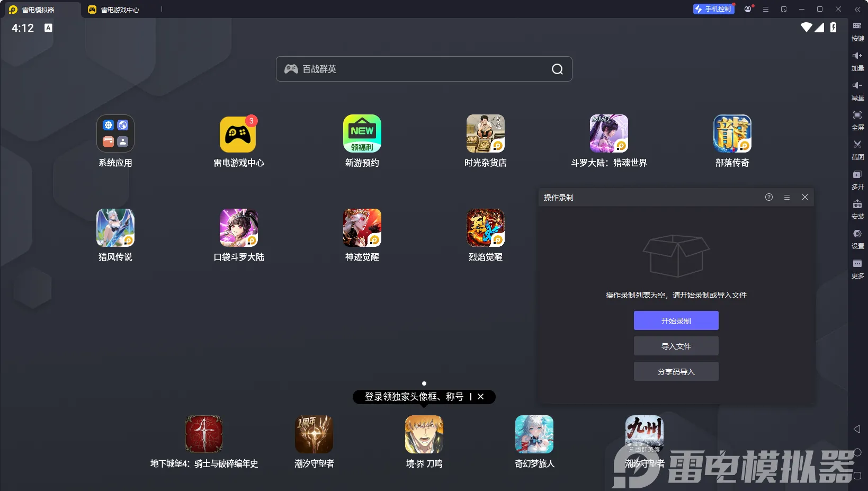Close the 操作录制 panel

[805, 197]
